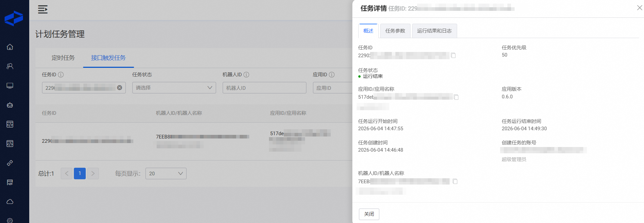Screen dimensions: 644x223
Task: Copy the 应用ID value in details panel
Action: [456, 97]
